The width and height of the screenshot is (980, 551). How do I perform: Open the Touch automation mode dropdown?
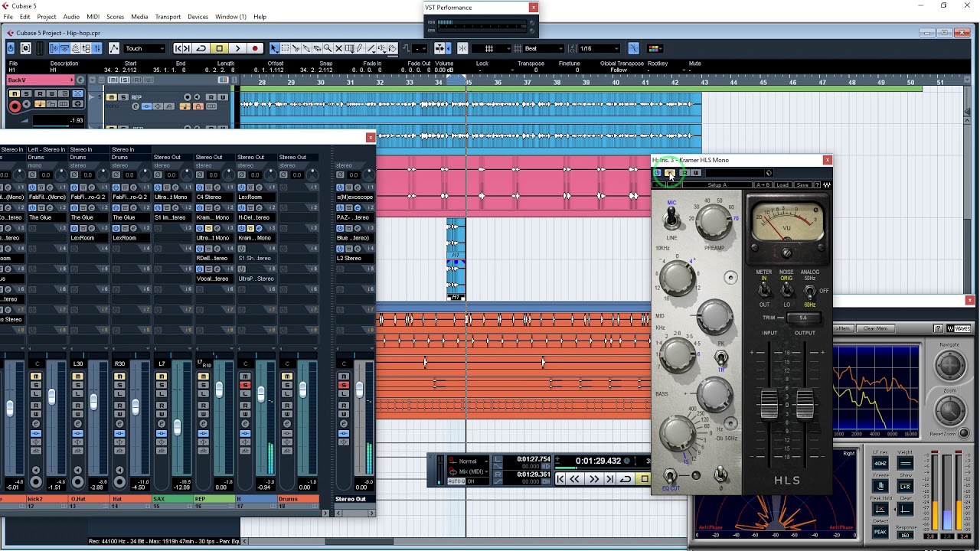pyautogui.click(x=144, y=48)
